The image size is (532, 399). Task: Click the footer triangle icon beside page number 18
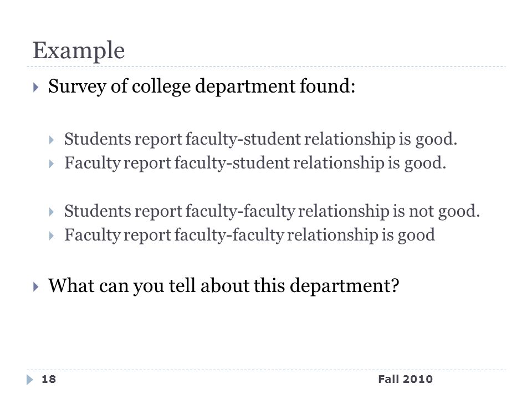30,379
